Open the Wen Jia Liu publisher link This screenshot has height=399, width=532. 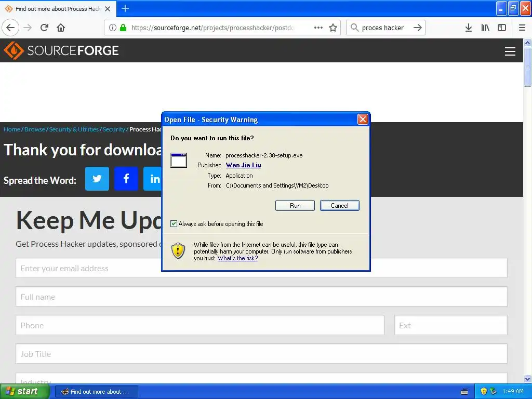pyautogui.click(x=243, y=165)
